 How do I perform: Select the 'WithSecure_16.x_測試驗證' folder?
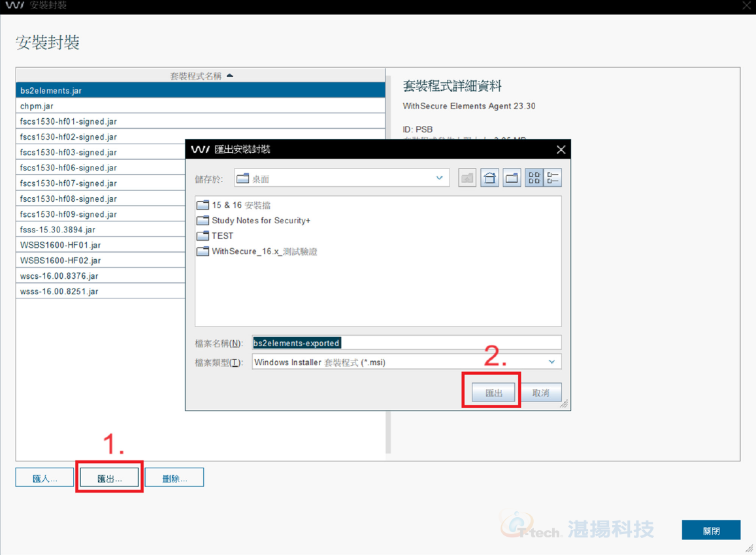tap(257, 251)
